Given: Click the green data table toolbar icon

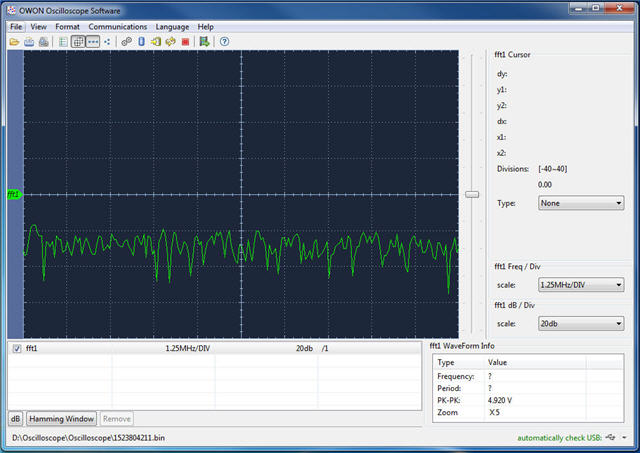Looking at the screenshot, I should click(63, 42).
